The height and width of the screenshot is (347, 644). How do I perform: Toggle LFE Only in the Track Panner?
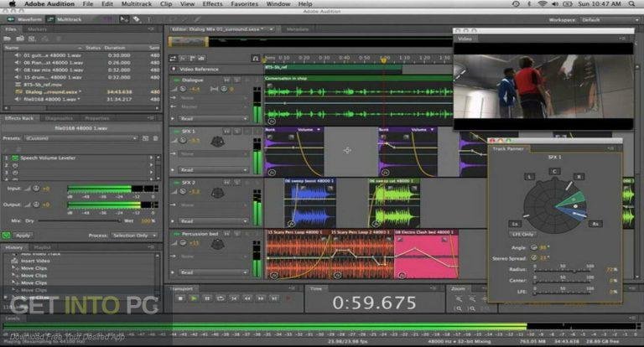point(522,234)
